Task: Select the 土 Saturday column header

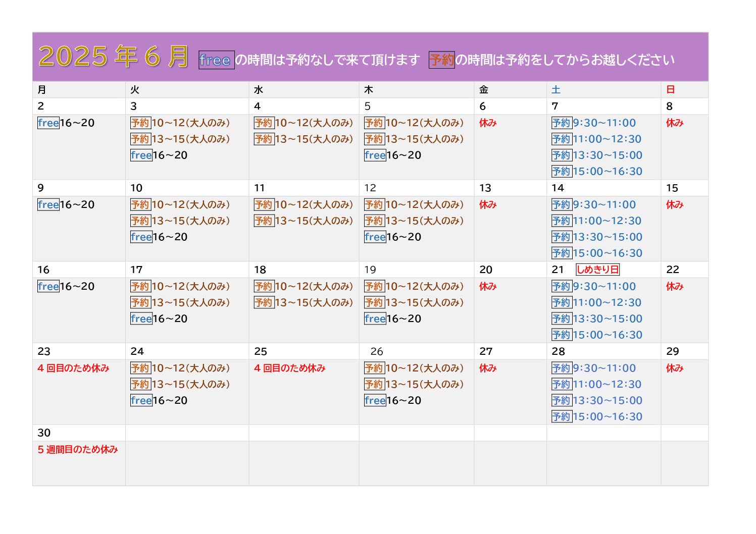Action: point(556,90)
